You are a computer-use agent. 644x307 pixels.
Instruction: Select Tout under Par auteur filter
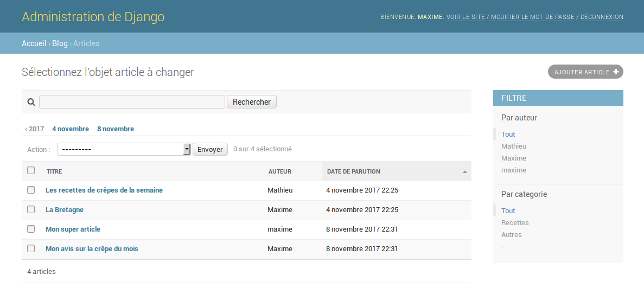[508, 134]
